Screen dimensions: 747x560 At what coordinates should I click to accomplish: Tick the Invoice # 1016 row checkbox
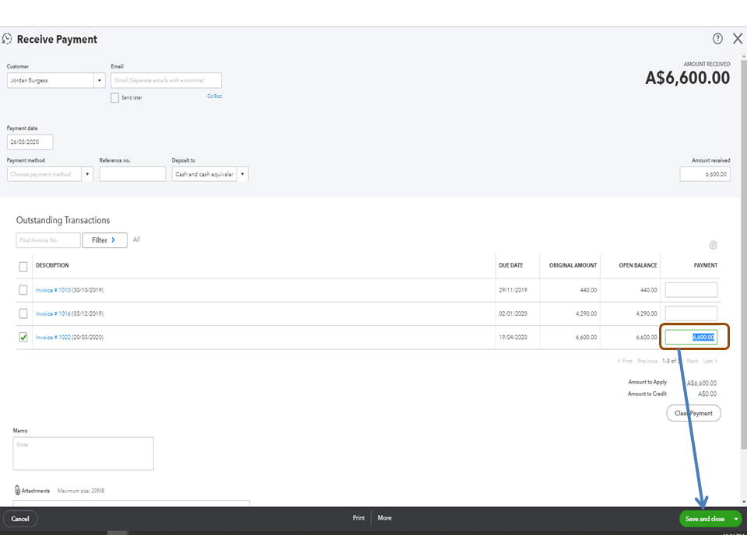[x=23, y=313]
